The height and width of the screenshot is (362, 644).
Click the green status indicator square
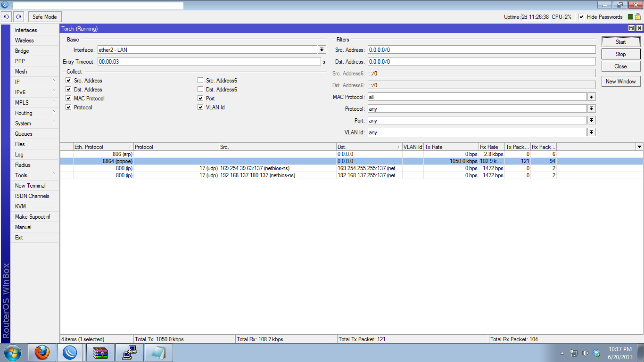tap(630, 17)
